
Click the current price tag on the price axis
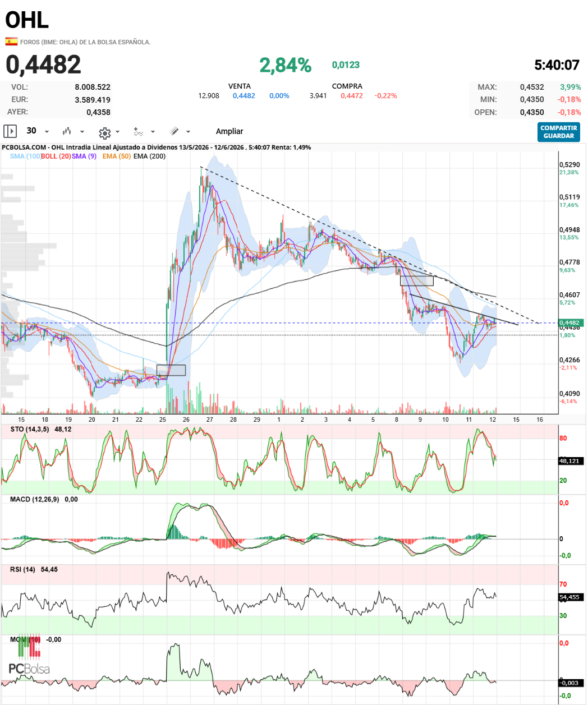[x=572, y=323]
